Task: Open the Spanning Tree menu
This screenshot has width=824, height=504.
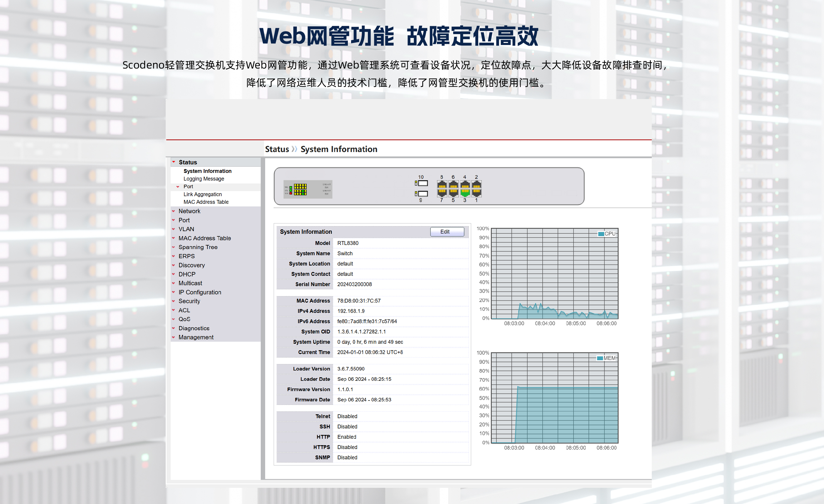Action: point(198,247)
